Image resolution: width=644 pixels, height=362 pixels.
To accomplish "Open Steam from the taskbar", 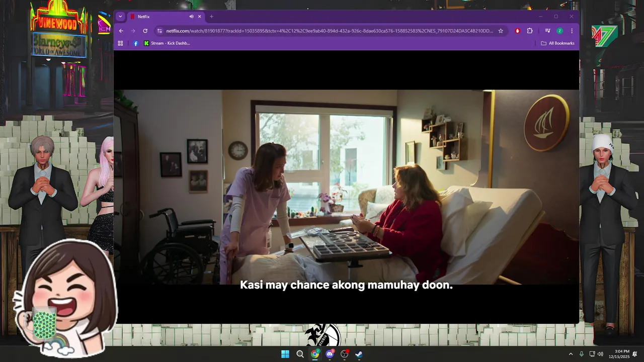I will [x=359, y=354].
